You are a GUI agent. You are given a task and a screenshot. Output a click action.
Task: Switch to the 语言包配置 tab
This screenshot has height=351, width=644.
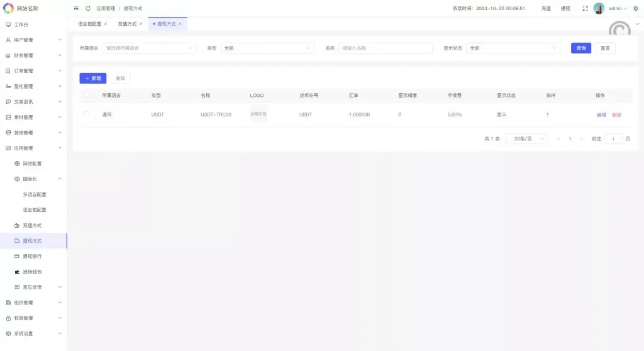[89, 24]
